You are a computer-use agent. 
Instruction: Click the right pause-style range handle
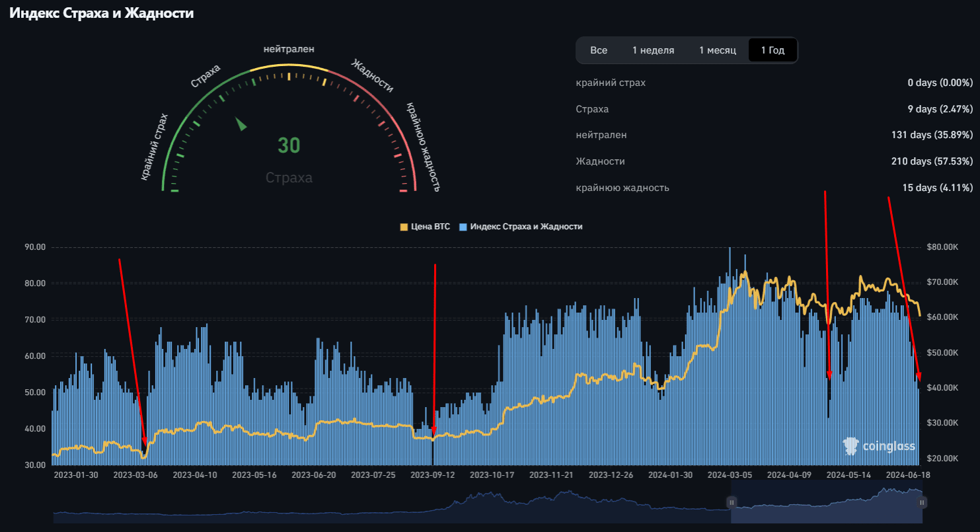click(922, 502)
